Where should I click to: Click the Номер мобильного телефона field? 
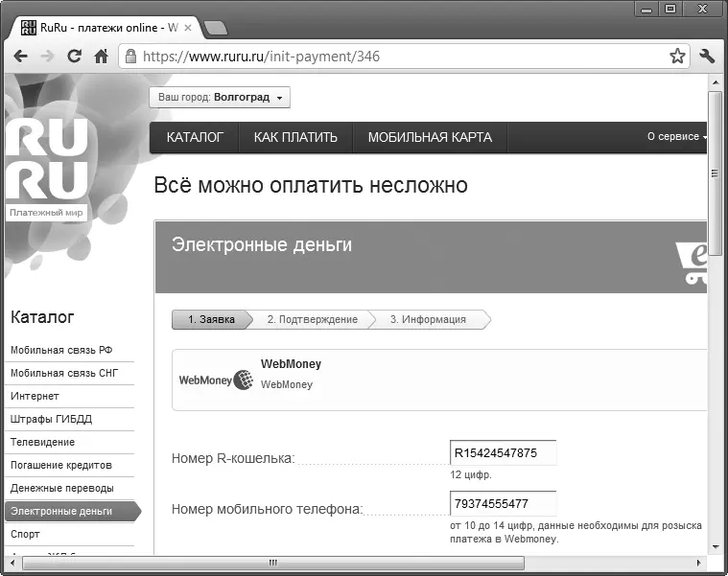pyautogui.click(x=503, y=503)
